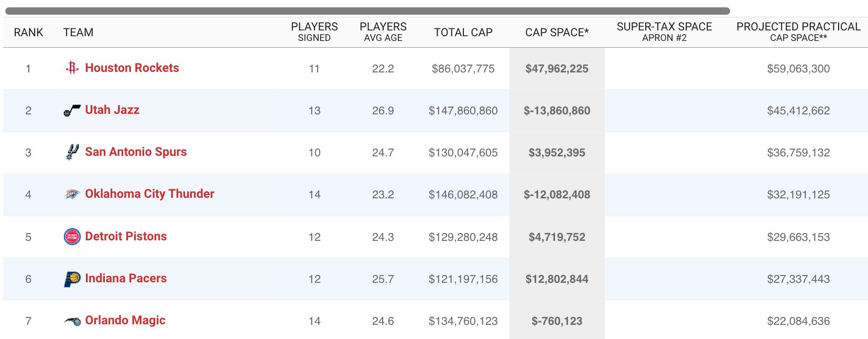
Task: Click the Orlando Magic logo icon
Action: 72,321
